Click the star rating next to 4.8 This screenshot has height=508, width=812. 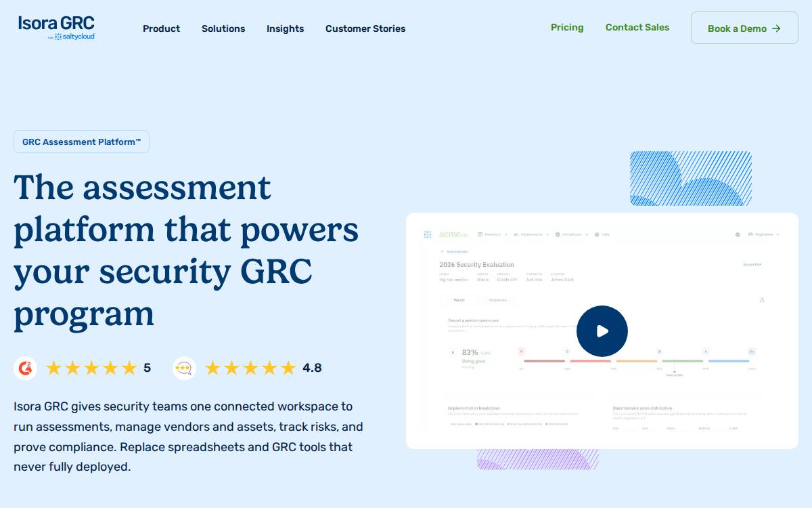(x=250, y=368)
